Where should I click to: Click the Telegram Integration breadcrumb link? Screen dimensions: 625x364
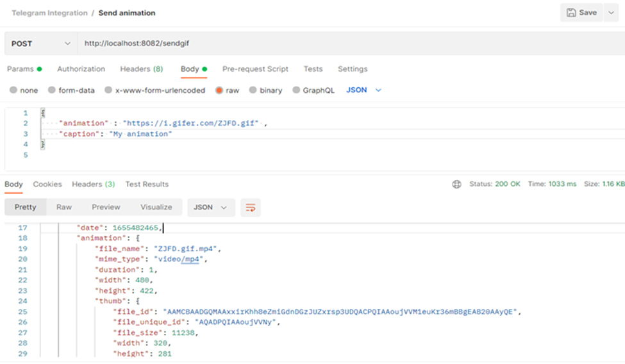pos(49,13)
